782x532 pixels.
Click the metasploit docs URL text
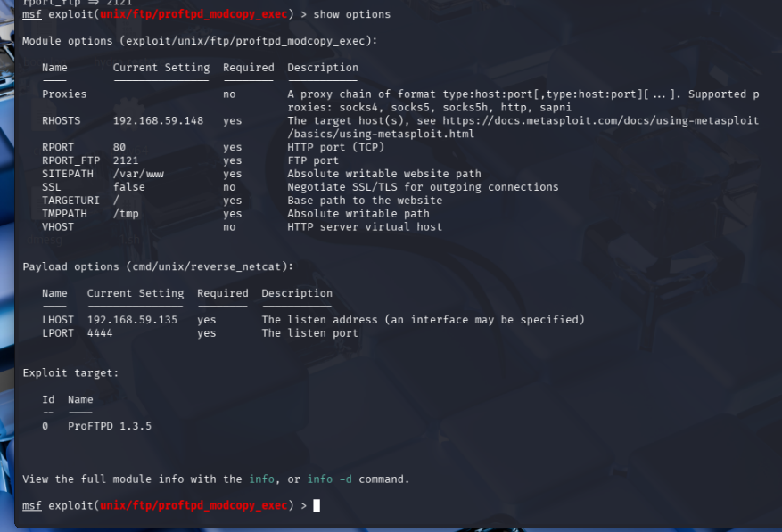click(600, 120)
